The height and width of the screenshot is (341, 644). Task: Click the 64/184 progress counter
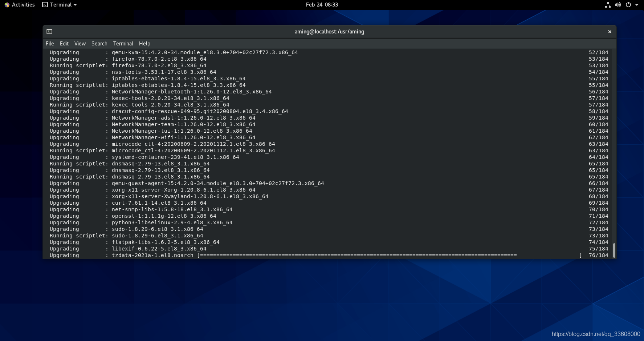[599, 157]
